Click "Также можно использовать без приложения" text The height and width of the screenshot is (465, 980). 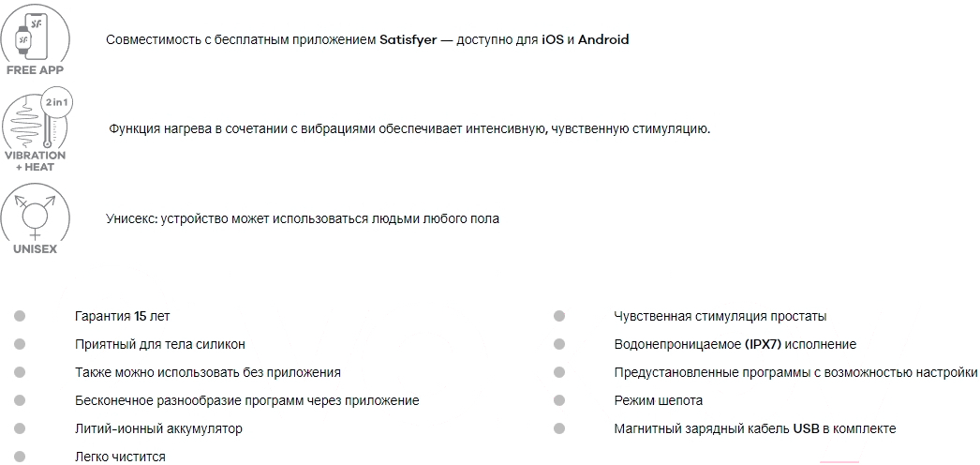[x=207, y=372]
